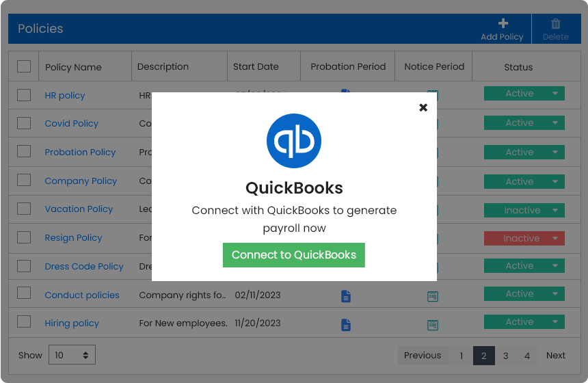This screenshot has width=588, height=383.
Task: Open the Show rows-per-page selector
Action: [72, 355]
